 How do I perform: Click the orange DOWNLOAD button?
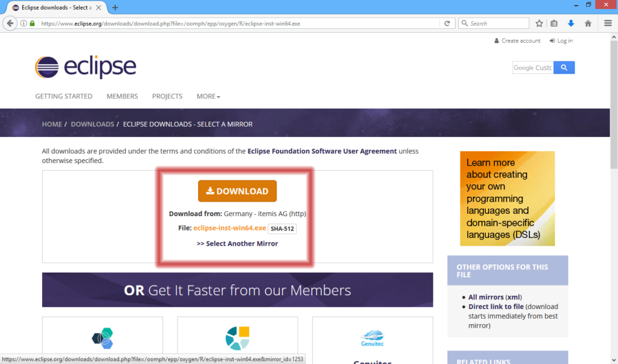[x=237, y=191]
